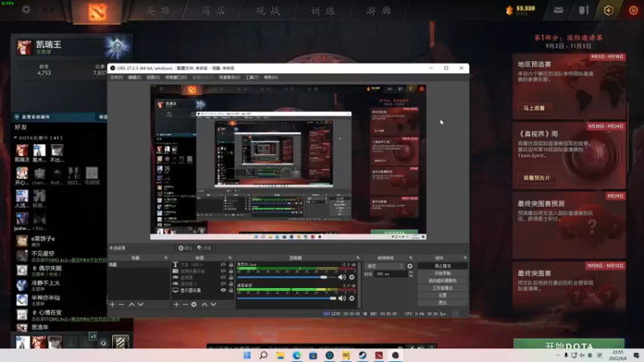Click the shards currency icon beside 53,320
Screen dimensions: 644x362
[510, 10]
